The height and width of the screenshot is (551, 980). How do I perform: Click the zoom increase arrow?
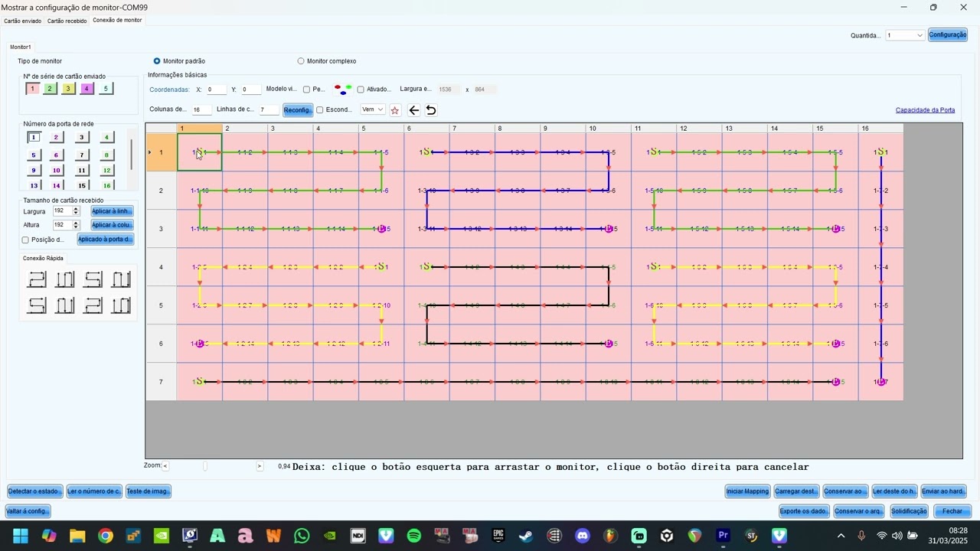(260, 466)
